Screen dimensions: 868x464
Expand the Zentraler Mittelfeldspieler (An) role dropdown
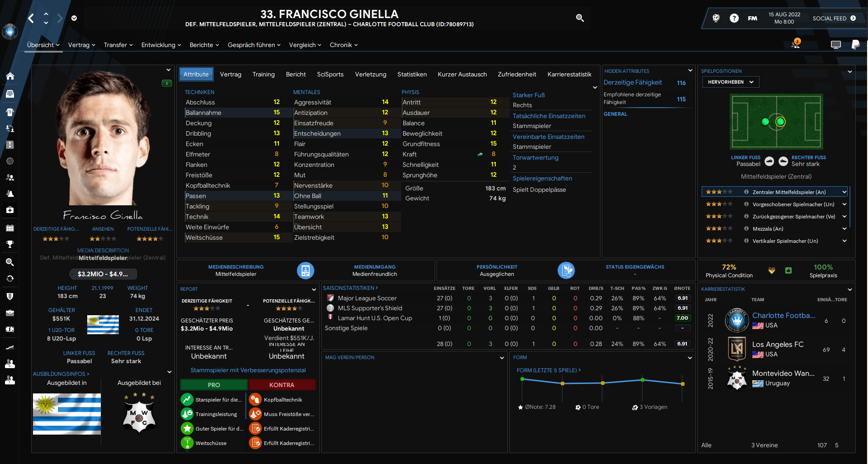[844, 192]
